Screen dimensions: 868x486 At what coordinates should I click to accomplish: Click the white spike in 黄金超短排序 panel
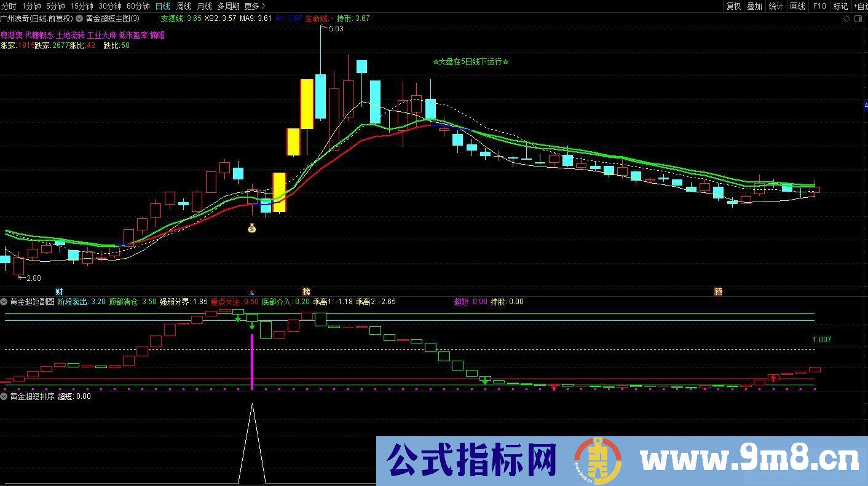point(251,444)
